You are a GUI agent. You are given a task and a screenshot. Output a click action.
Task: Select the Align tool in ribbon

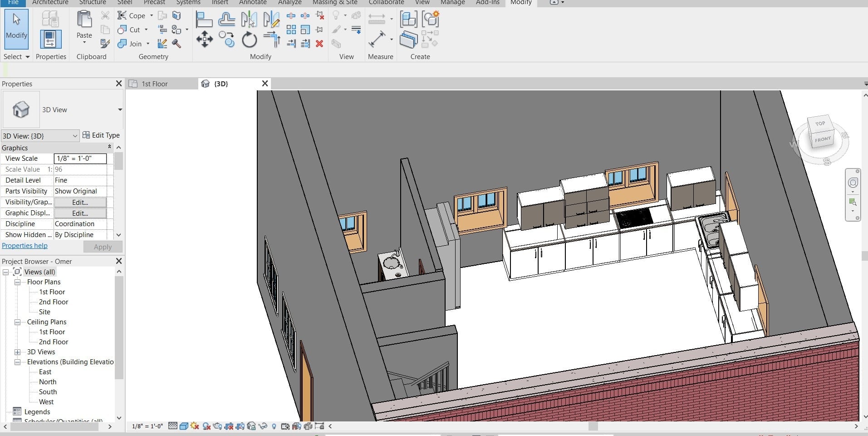coord(204,20)
